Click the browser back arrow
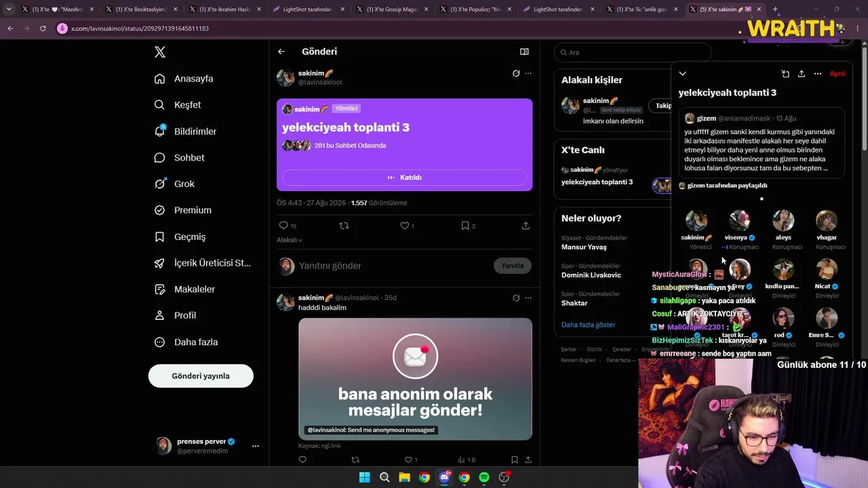Screen dimensions: 868x488 tap(10, 28)
